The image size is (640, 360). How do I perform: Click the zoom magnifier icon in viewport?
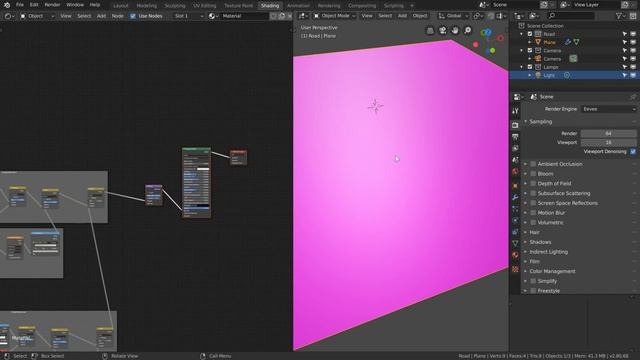[468, 31]
